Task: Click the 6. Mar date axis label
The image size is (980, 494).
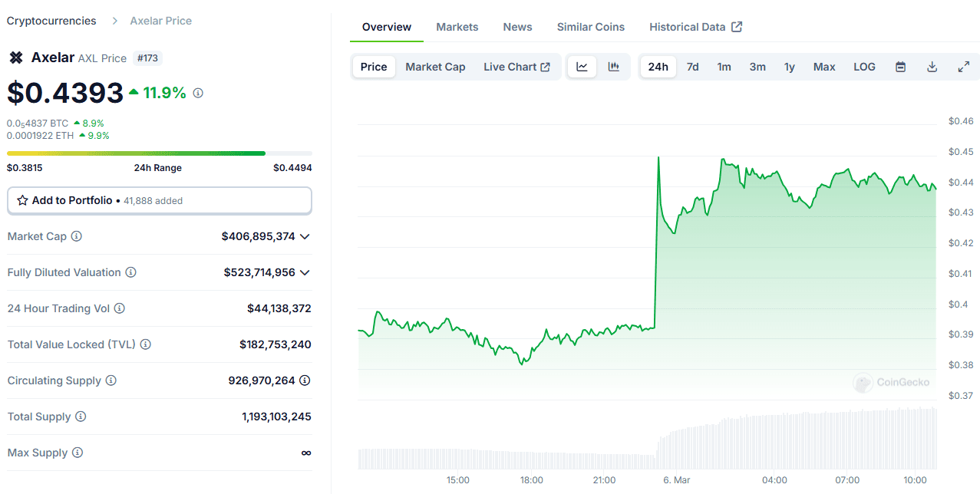Action: pyautogui.click(x=677, y=480)
